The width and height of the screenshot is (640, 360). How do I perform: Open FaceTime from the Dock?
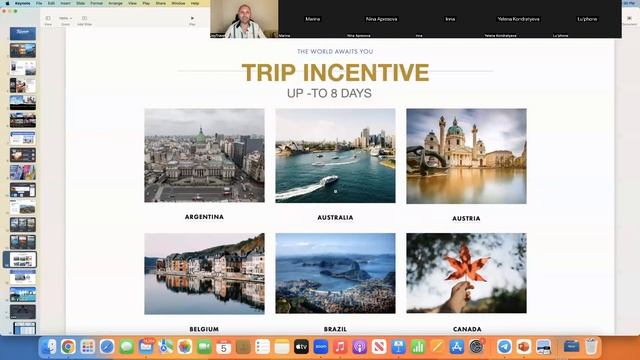click(x=204, y=347)
